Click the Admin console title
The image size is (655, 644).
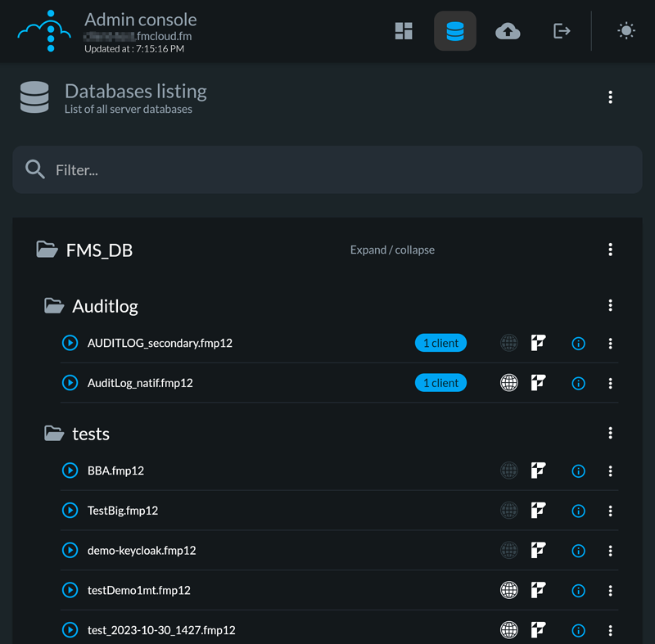click(139, 19)
